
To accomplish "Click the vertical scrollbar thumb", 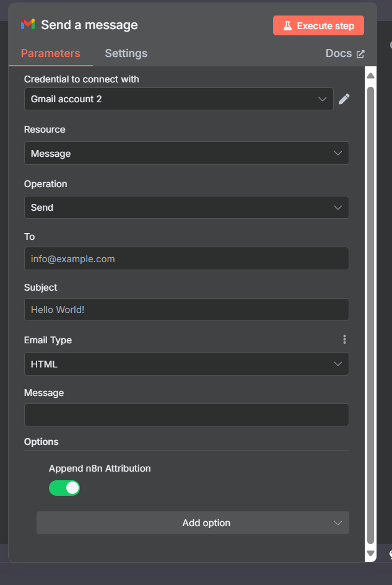I will (x=370, y=315).
